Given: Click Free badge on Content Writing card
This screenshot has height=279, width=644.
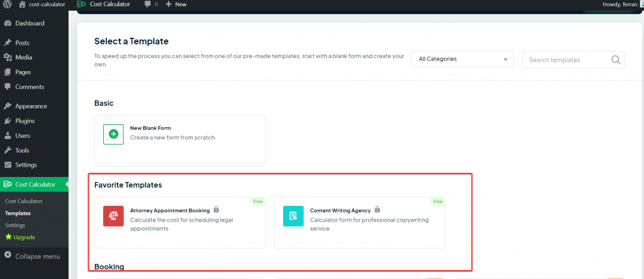Looking at the screenshot, I should [438, 202].
